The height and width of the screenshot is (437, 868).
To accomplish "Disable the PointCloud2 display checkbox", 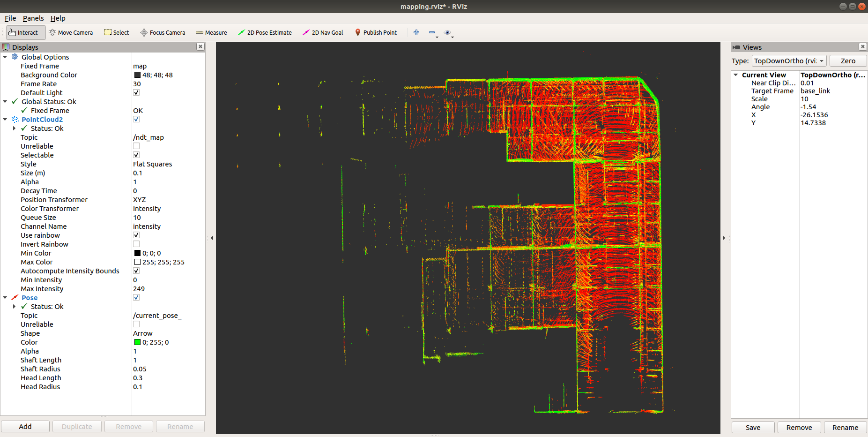I will [136, 119].
